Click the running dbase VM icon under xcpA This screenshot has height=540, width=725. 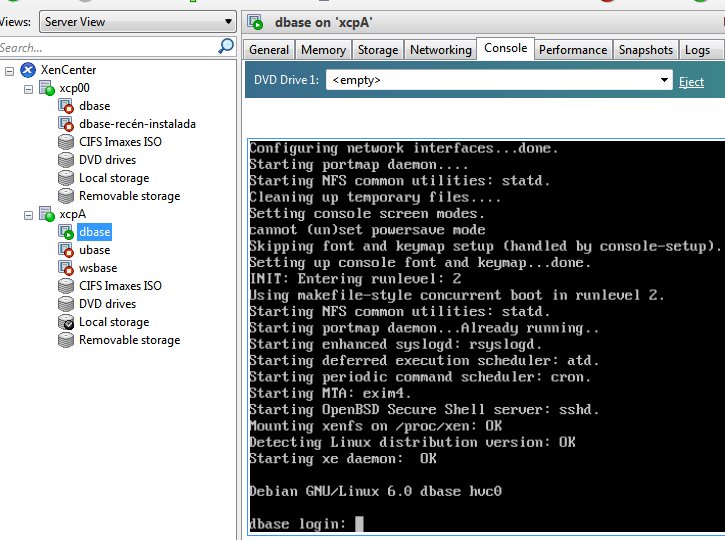point(66,232)
